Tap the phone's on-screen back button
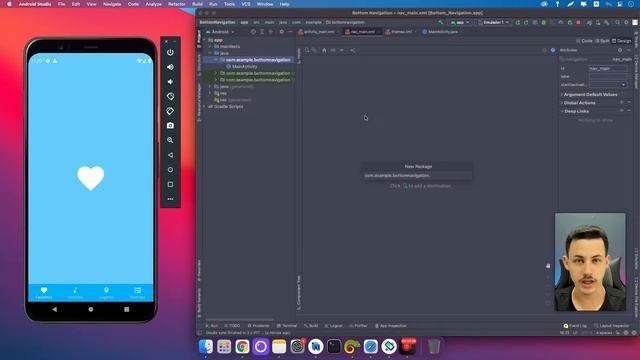The image size is (640, 360). click(x=55, y=309)
